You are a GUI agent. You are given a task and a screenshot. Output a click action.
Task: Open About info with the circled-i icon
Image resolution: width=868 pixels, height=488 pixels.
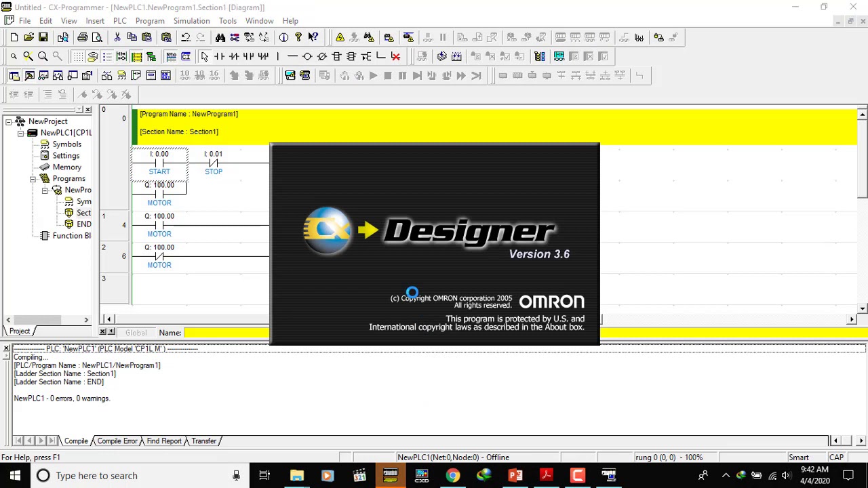tap(283, 37)
